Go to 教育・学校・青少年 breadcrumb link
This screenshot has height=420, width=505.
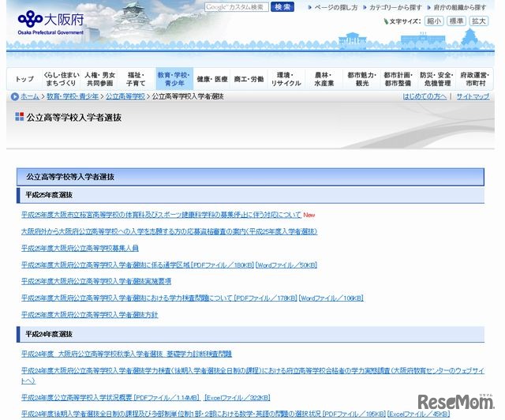pos(73,96)
